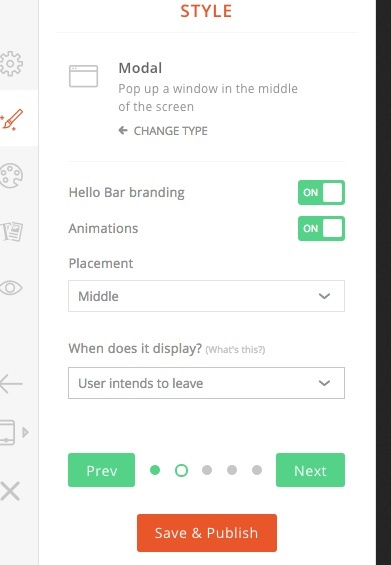Click the eye targeting sidebar icon
This screenshot has height=565, width=391.
point(11,288)
